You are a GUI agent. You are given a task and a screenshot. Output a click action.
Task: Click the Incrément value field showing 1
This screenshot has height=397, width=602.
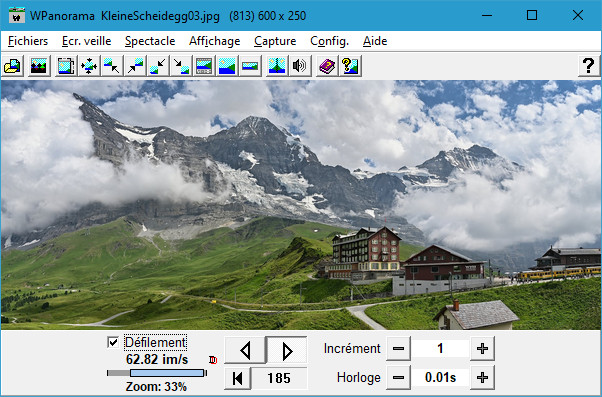(440, 349)
